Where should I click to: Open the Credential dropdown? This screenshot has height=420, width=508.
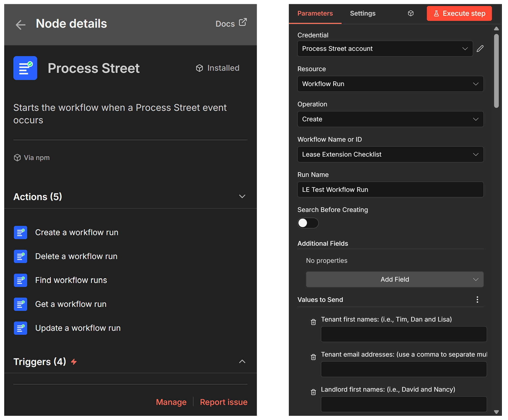[385, 49]
